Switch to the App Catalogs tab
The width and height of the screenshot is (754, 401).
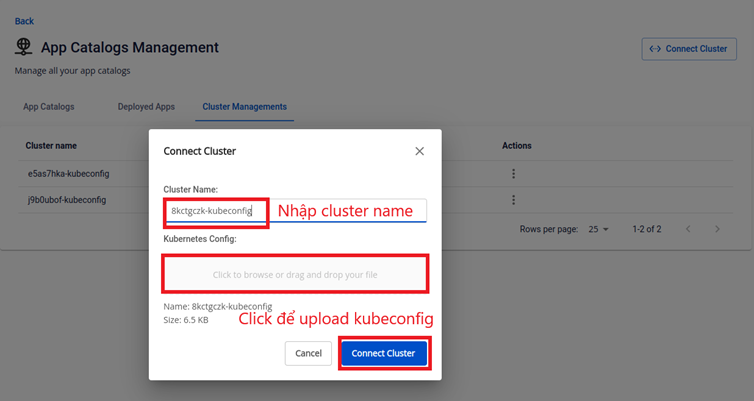click(x=48, y=106)
